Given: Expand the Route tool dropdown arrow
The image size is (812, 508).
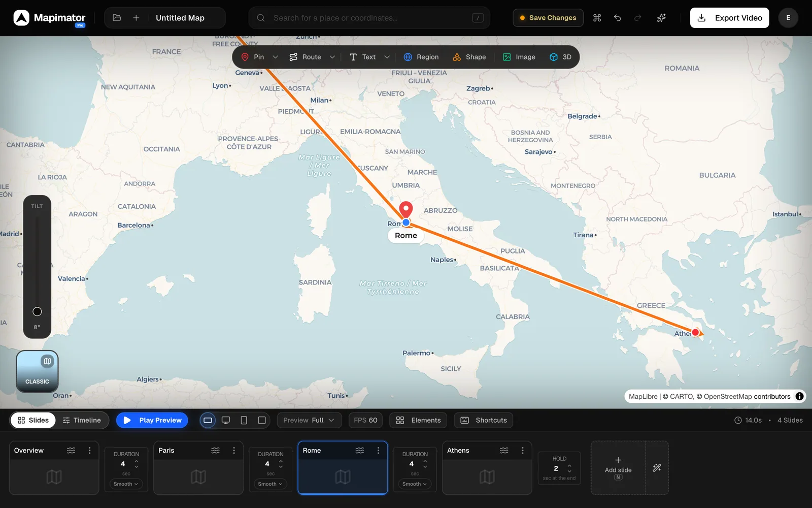Looking at the screenshot, I should click(332, 57).
